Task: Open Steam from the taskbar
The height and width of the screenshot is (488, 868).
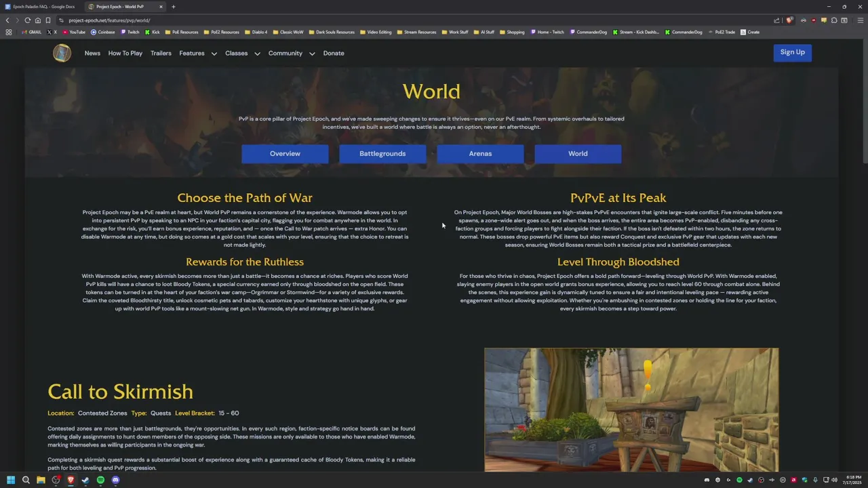Action: 85,480
